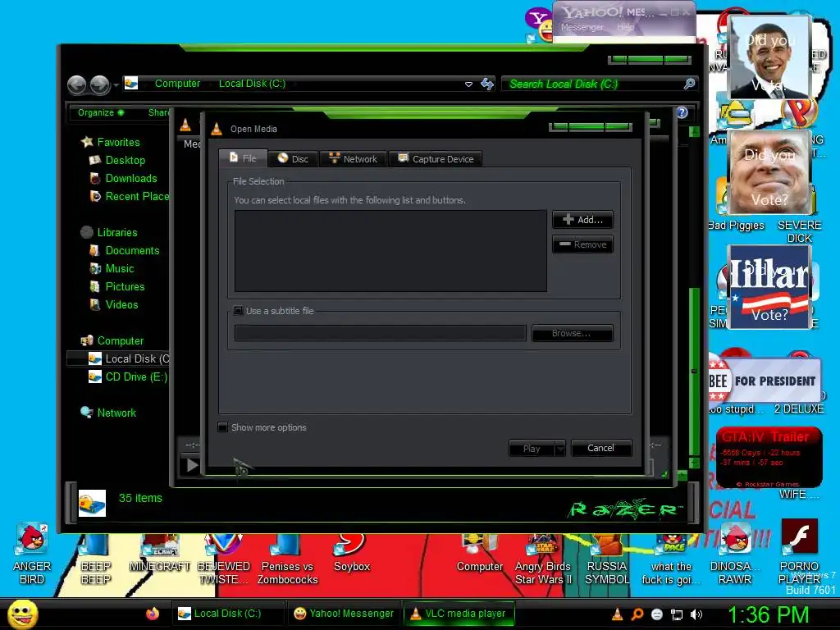
Task: Select Network in the navigation pane
Action: [x=116, y=413]
